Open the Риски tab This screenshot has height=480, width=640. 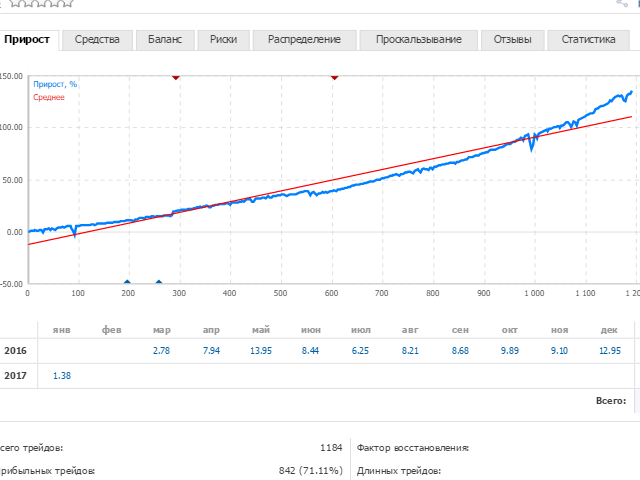223,40
